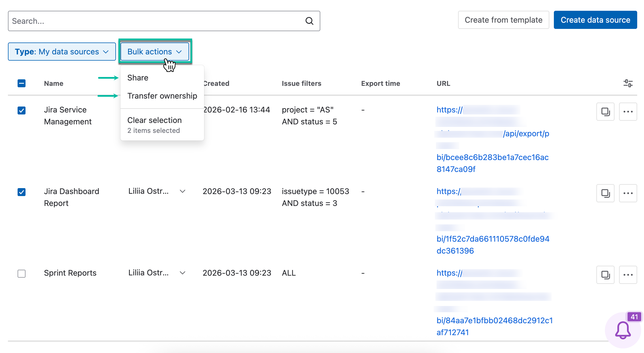Toggle the select-all header checkbox
This screenshot has width=644, height=353.
pos(22,83)
